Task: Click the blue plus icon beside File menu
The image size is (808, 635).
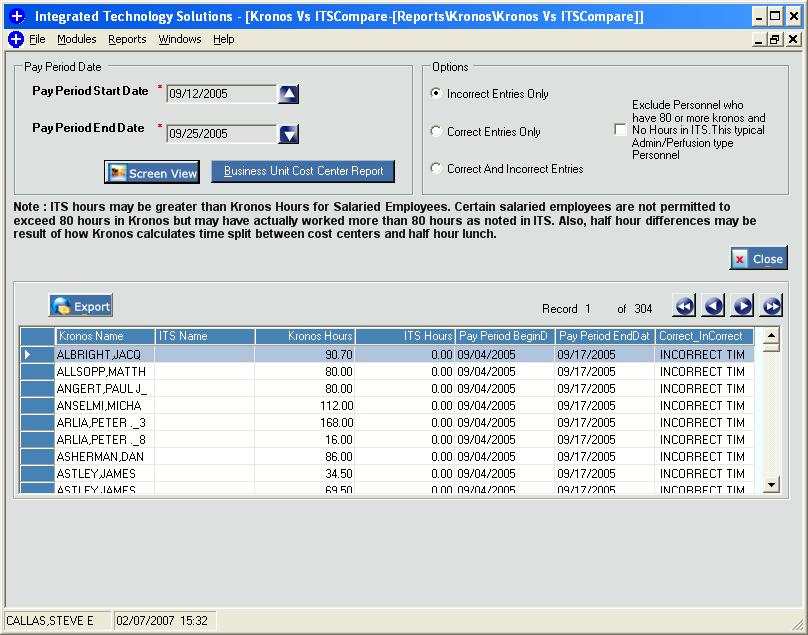Action: click(15, 39)
